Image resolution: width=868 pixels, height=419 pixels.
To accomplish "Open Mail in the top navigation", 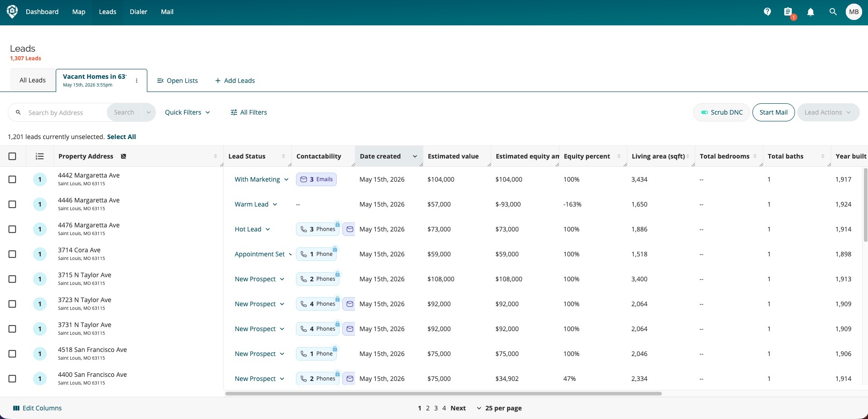I will pos(167,12).
